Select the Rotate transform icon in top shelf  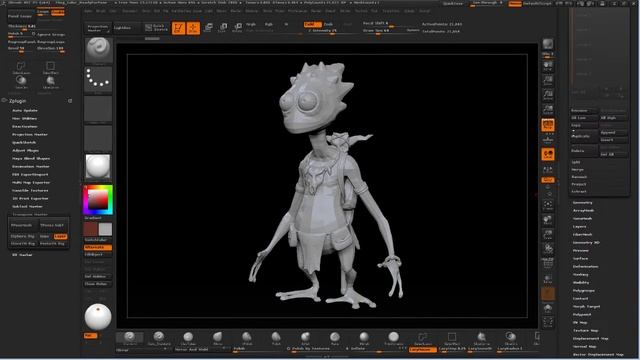pyautogui.click(x=237, y=28)
